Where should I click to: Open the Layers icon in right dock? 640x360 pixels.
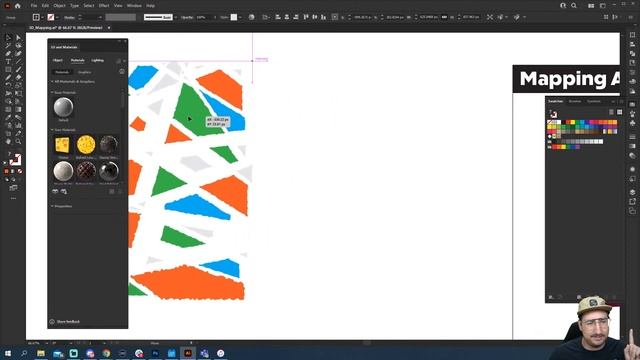pyautogui.click(x=632, y=192)
